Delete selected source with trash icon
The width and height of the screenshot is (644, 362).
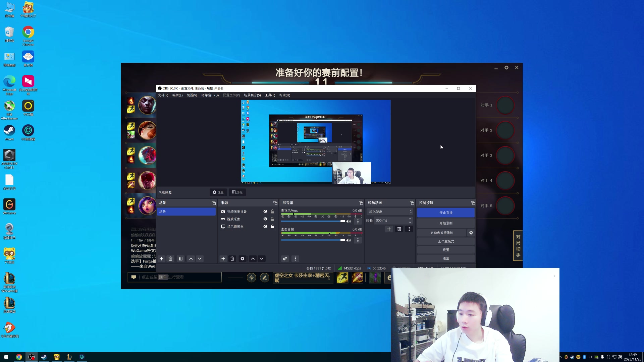(x=232, y=259)
